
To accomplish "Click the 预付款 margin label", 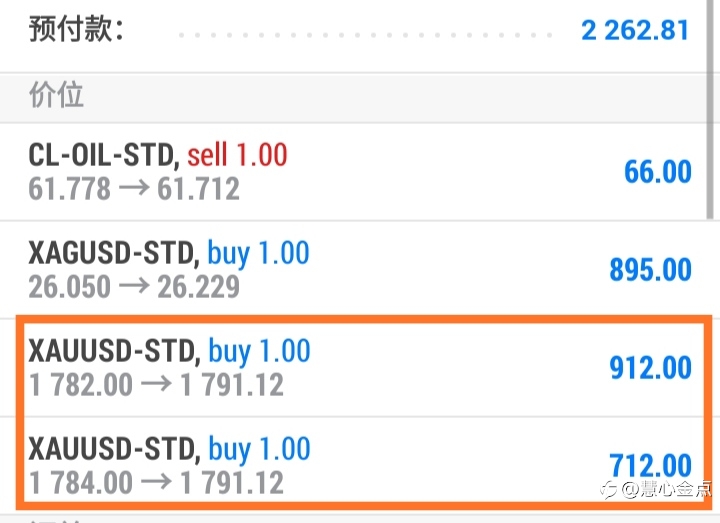I will [x=76, y=29].
